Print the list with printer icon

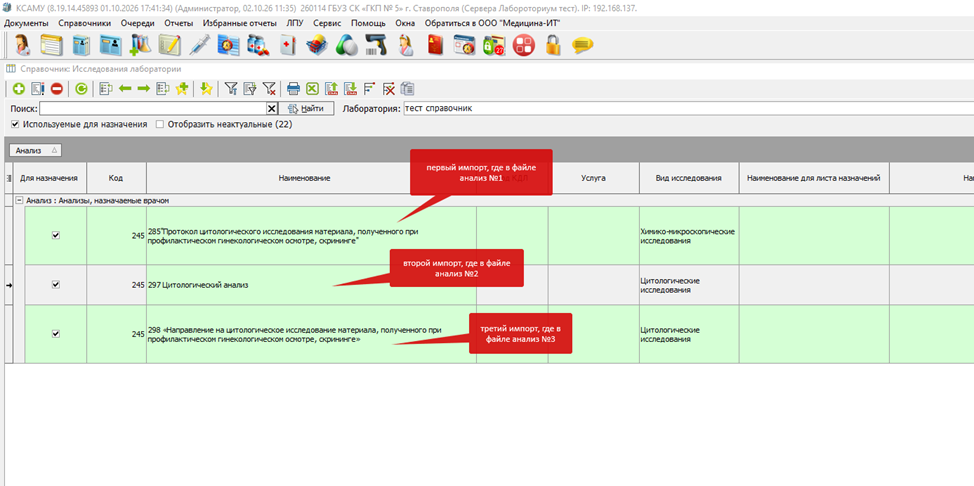293,89
